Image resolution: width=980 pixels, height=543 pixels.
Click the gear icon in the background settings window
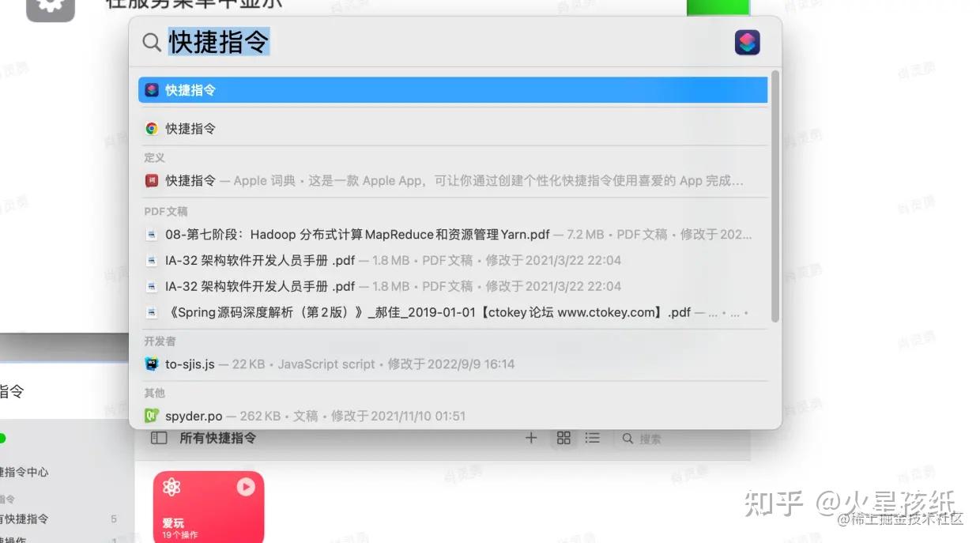pos(51,6)
